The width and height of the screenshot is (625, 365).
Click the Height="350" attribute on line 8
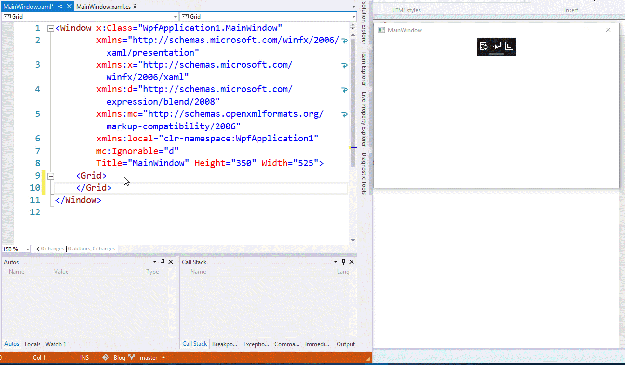coord(226,163)
